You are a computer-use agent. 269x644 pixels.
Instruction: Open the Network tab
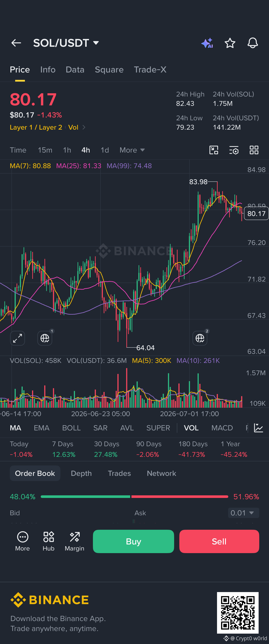coord(161,473)
